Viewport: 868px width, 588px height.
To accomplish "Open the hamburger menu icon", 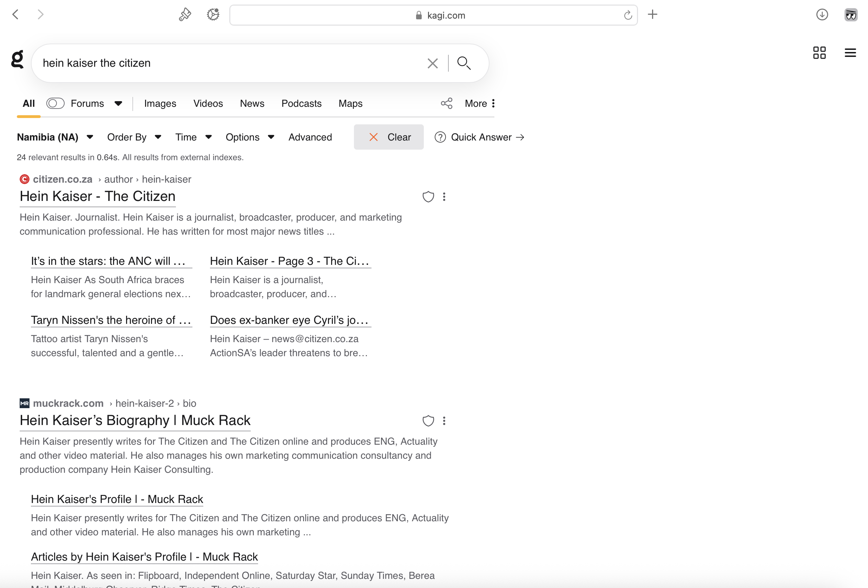I will tap(850, 53).
